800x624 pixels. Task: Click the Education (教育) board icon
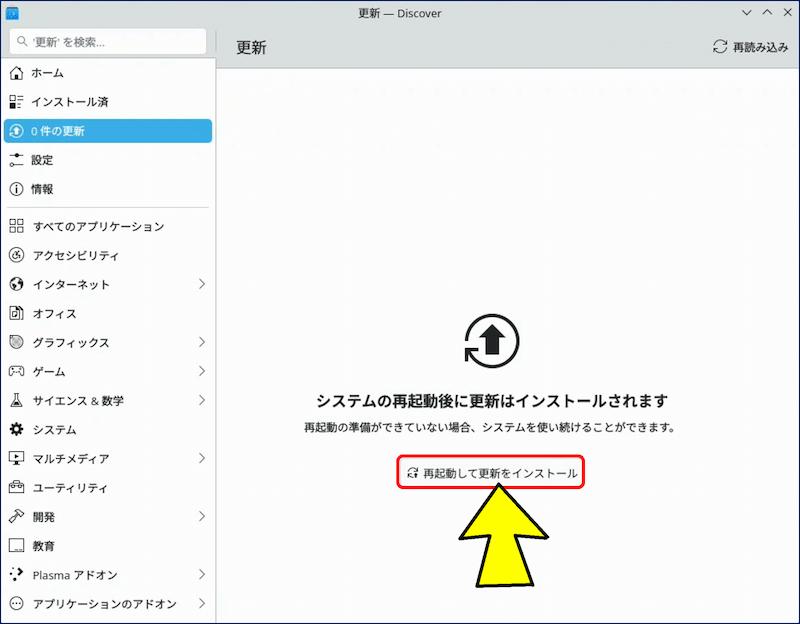(16, 546)
